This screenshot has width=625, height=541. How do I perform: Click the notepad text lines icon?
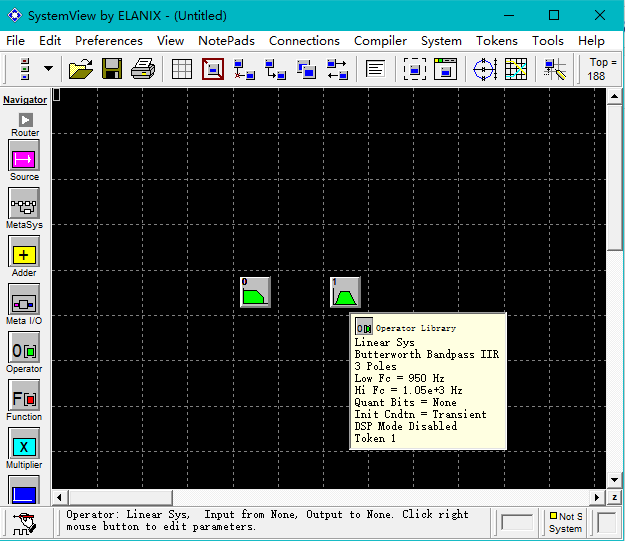coord(375,69)
